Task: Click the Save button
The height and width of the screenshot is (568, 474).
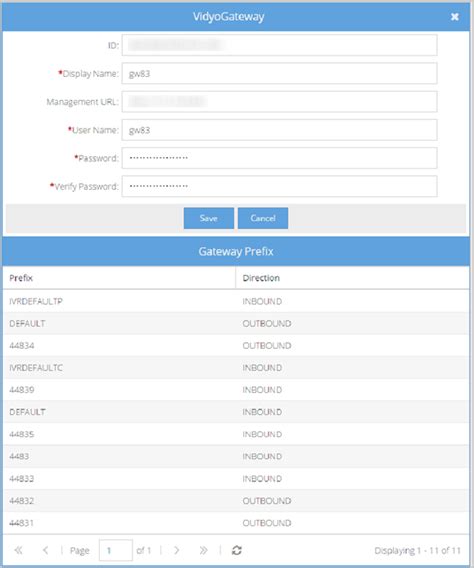Action: [209, 218]
